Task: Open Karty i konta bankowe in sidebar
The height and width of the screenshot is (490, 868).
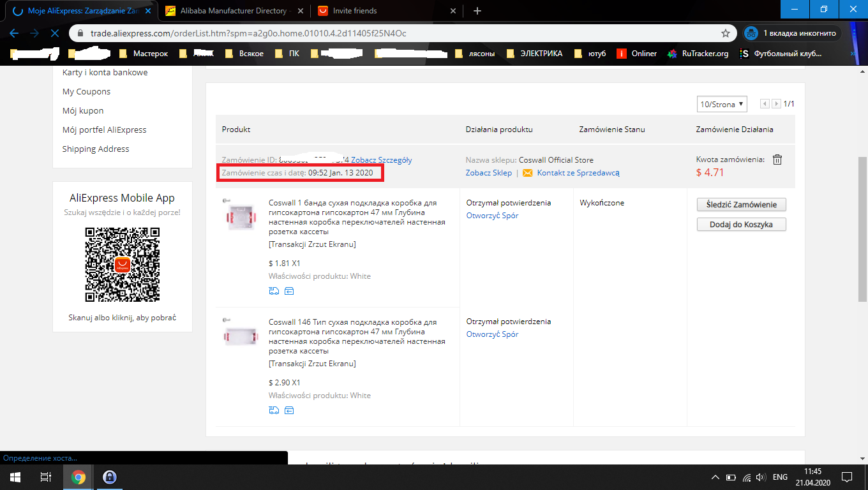Action: [x=105, y=73]
